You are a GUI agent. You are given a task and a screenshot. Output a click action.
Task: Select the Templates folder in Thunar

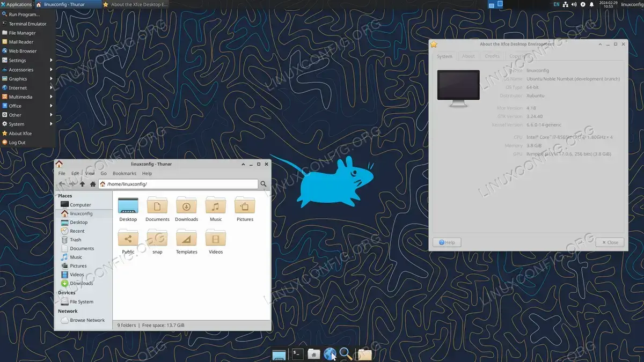[186, 242]
